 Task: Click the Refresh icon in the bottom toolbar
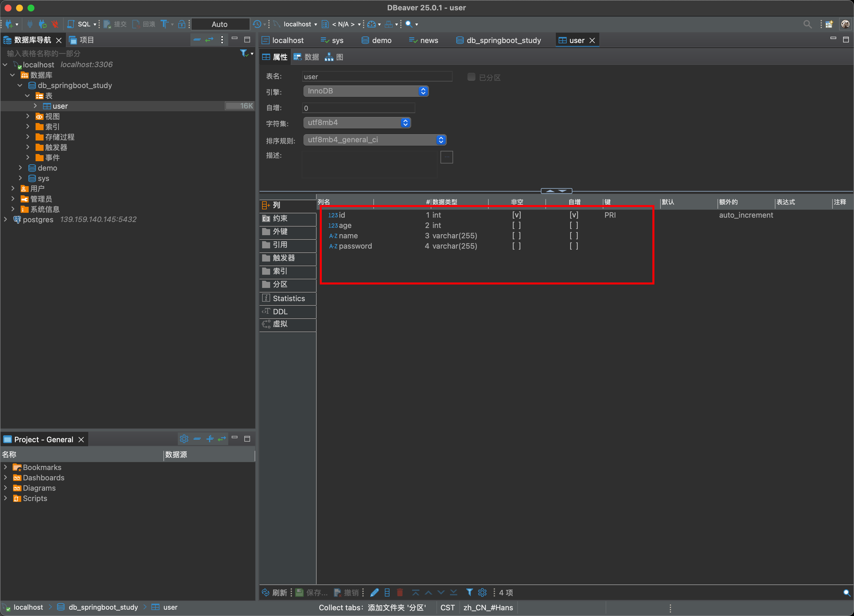(266, 592)
